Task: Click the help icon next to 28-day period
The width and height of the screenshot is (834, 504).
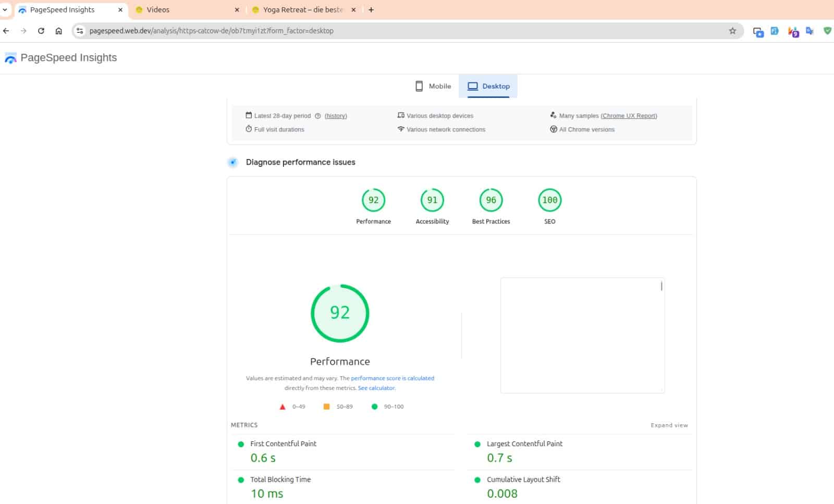Action: [x=317, y=116]
